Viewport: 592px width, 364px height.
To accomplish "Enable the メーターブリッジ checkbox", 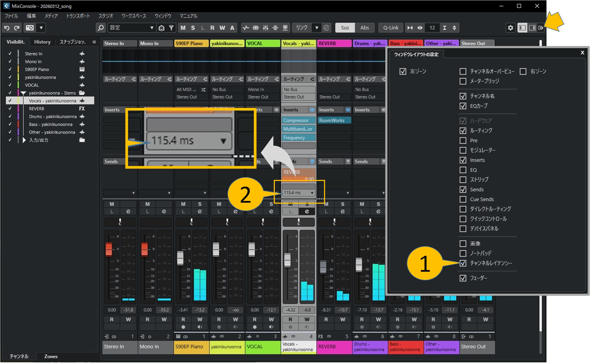I will tap(463, 81).
